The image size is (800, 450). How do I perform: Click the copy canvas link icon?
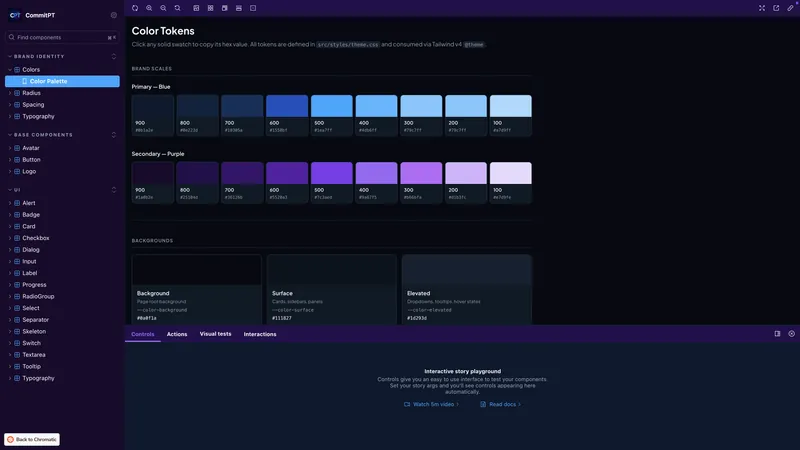coord(790,8)
